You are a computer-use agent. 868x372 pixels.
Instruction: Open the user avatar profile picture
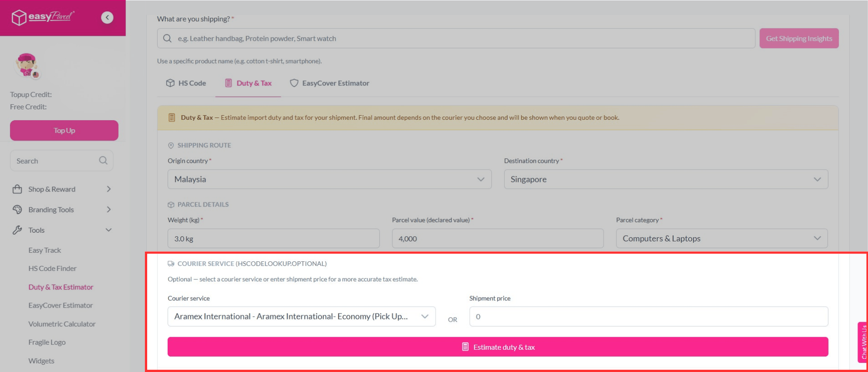pyautogui.click(x=27, y=66)
